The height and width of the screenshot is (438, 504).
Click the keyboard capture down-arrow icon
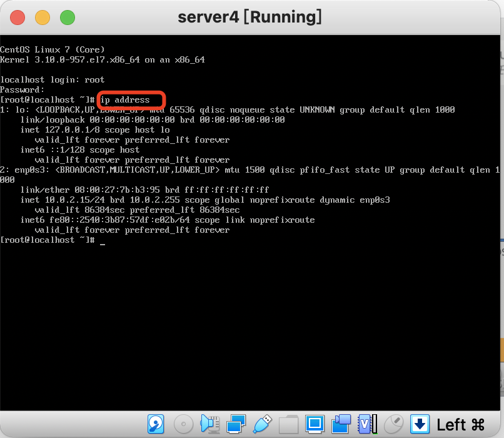420,424
